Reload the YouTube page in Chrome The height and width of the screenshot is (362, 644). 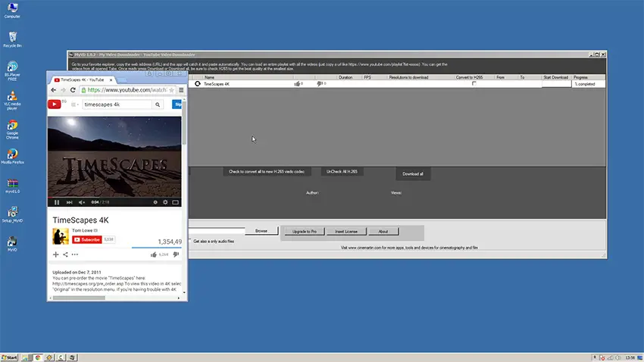73,90
